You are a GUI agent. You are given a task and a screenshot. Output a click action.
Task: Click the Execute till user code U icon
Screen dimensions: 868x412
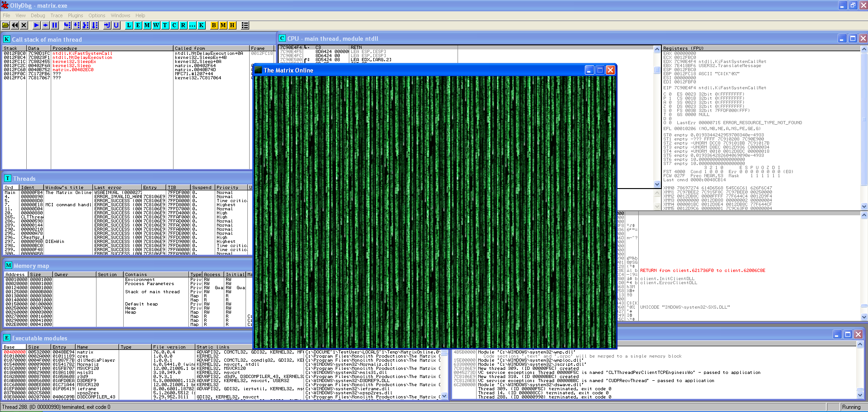point(116,25)
